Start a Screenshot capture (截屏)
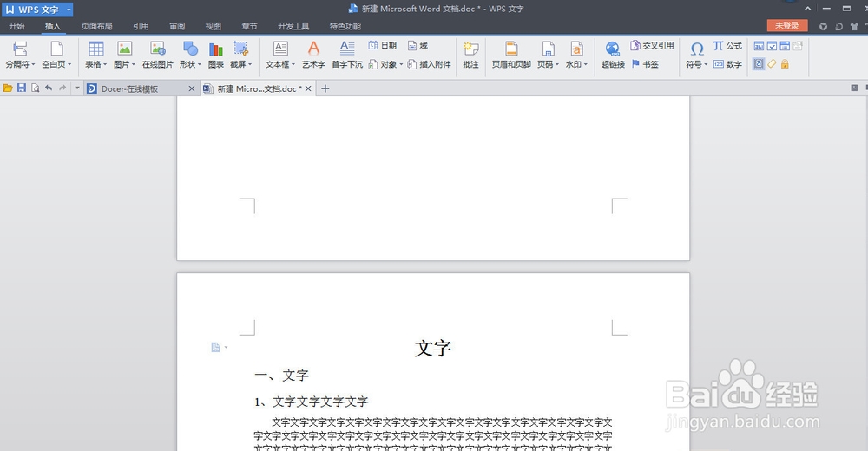This screenshot has height=451, width=868. (240, 55)
